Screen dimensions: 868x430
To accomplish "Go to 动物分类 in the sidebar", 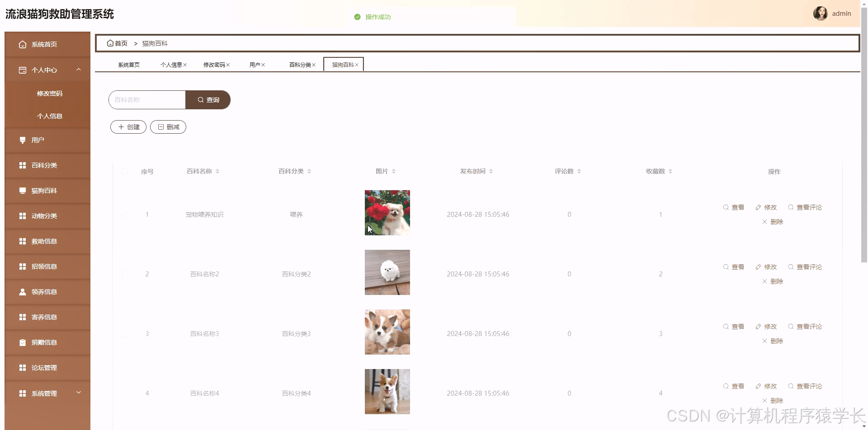I will [47, 216].
